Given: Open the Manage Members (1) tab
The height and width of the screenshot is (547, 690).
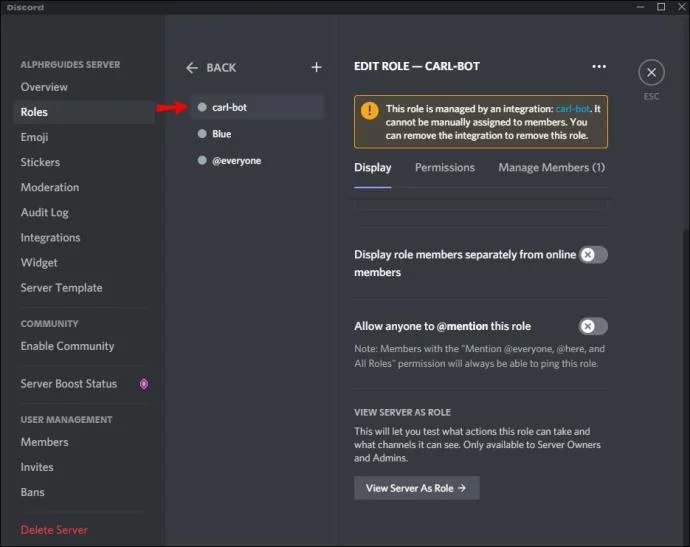Looking at the screenshot, I should [551, 168].
